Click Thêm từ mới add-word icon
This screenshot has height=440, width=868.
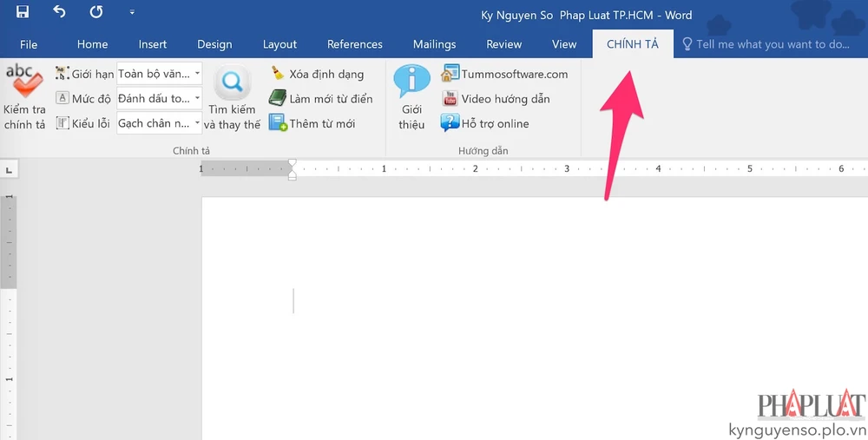[278, 123]
